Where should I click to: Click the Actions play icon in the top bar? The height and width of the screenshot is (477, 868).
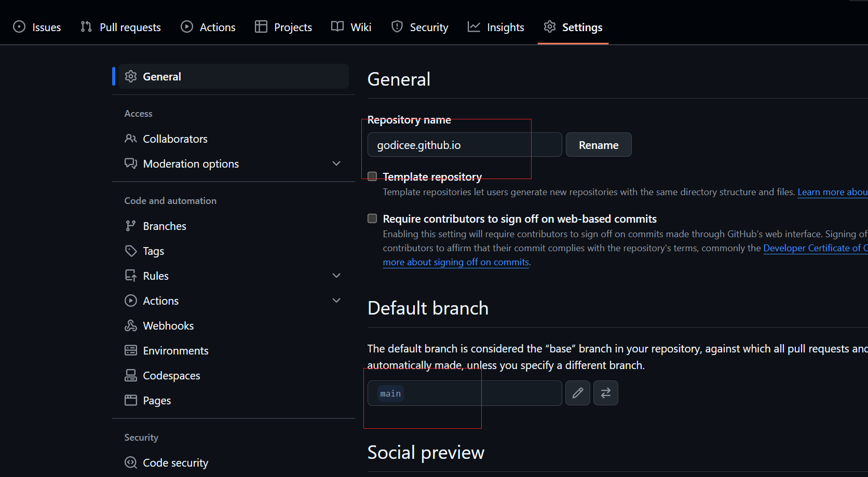click(x=187, y=26)
